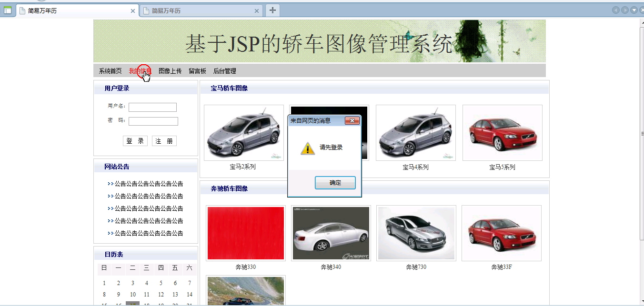Select date 7 in the calendar
644x306 pixels.
tap(190, 283)
